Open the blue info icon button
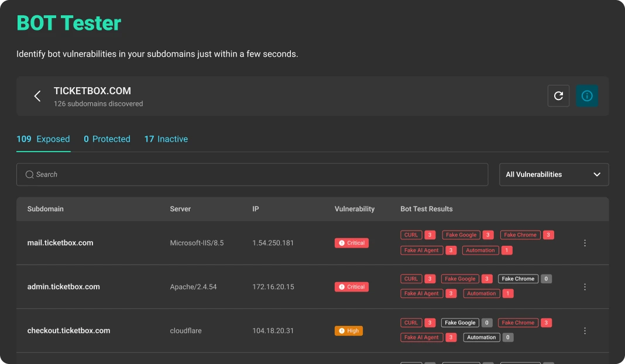This screenshot has width=625, height=364. tap(586, 96)
